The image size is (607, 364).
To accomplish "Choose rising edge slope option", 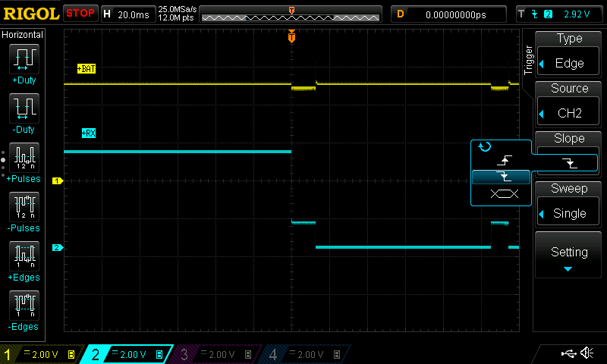I will coord(505,160).
